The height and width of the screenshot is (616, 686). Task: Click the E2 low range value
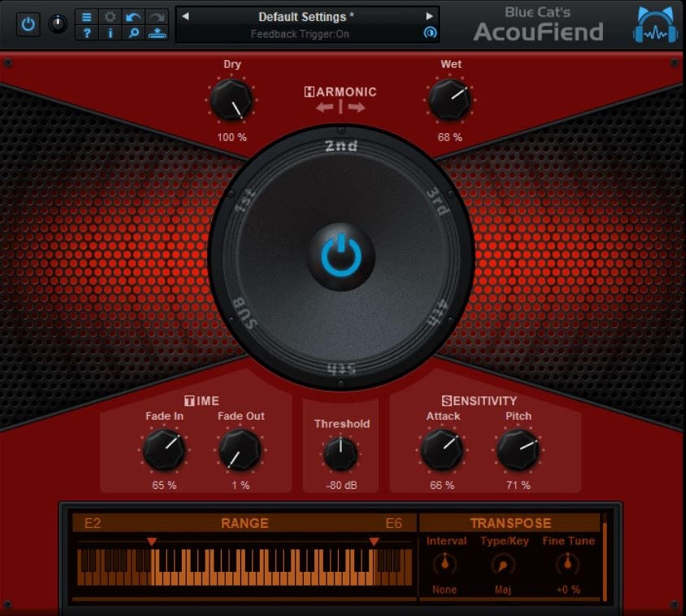point(93,524)
